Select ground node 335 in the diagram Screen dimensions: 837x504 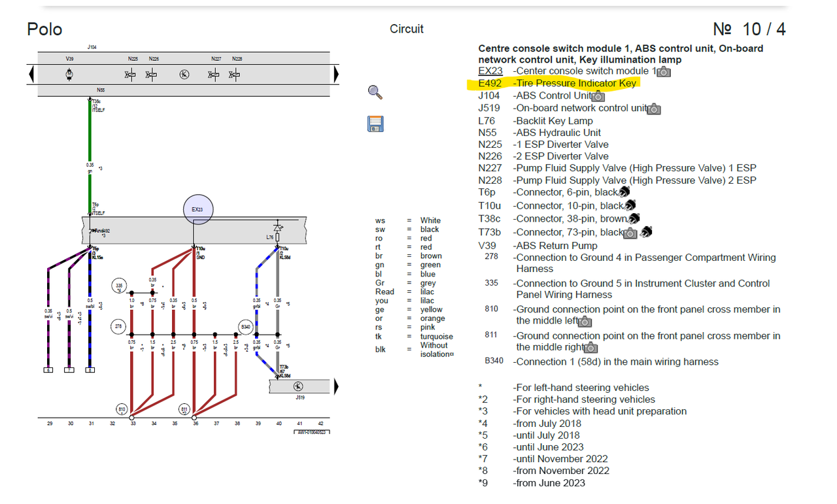click(118, 286)
